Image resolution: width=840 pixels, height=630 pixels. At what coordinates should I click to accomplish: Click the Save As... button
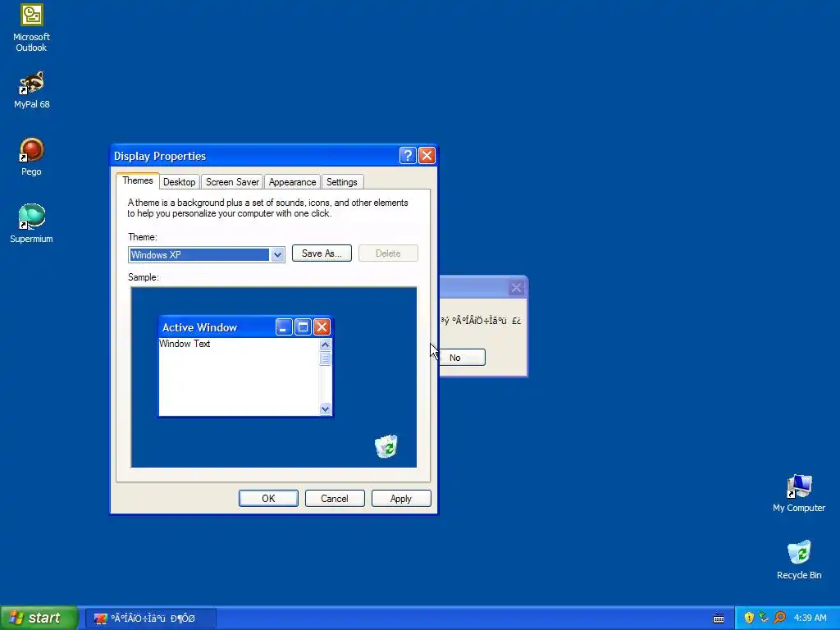coord(322,253)
